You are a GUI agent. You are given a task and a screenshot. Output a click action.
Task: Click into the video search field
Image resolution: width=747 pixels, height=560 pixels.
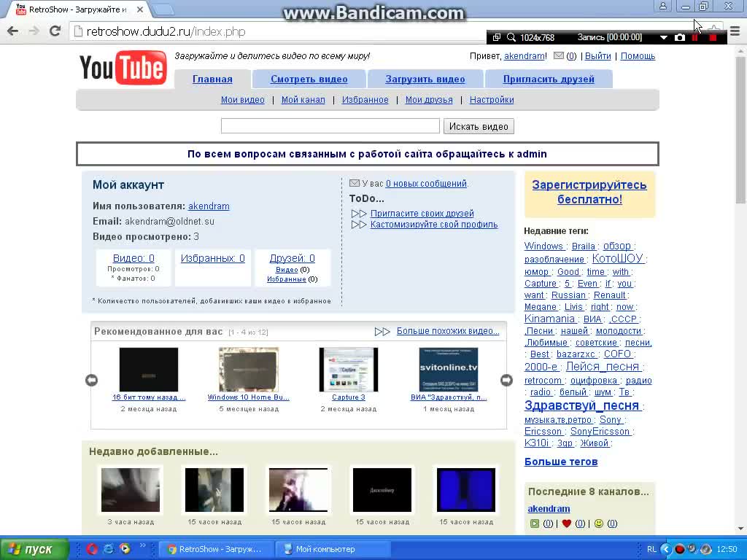pyautogui.click(x=330, y=126)
